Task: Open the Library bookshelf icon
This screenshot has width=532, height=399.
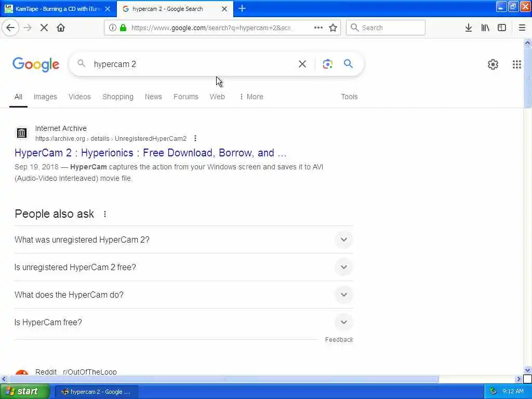Action: click(485, 28)
